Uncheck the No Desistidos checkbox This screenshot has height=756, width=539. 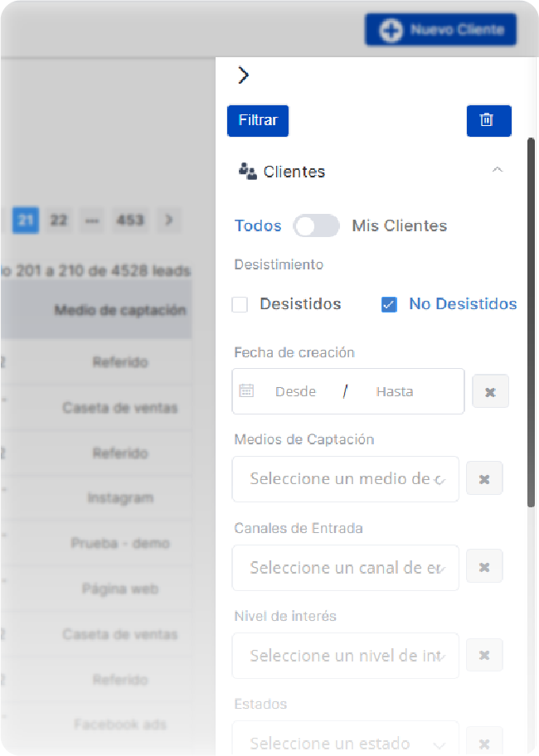[x=389, y=304]
